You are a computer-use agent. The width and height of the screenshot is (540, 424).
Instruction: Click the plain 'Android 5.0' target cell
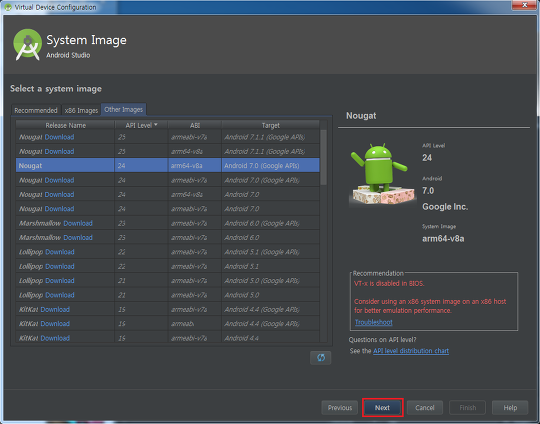270,295
